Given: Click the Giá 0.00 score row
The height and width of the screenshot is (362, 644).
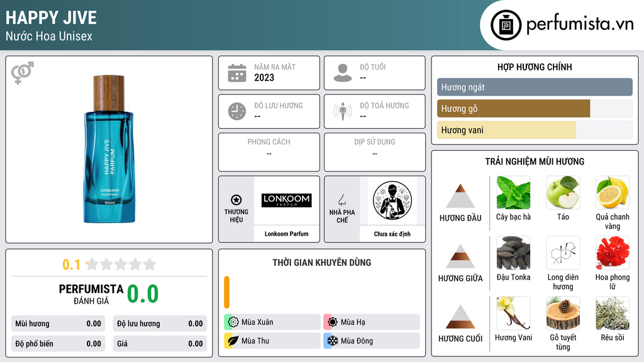Looking at the screenshot, I should click(x=160, y=344).
